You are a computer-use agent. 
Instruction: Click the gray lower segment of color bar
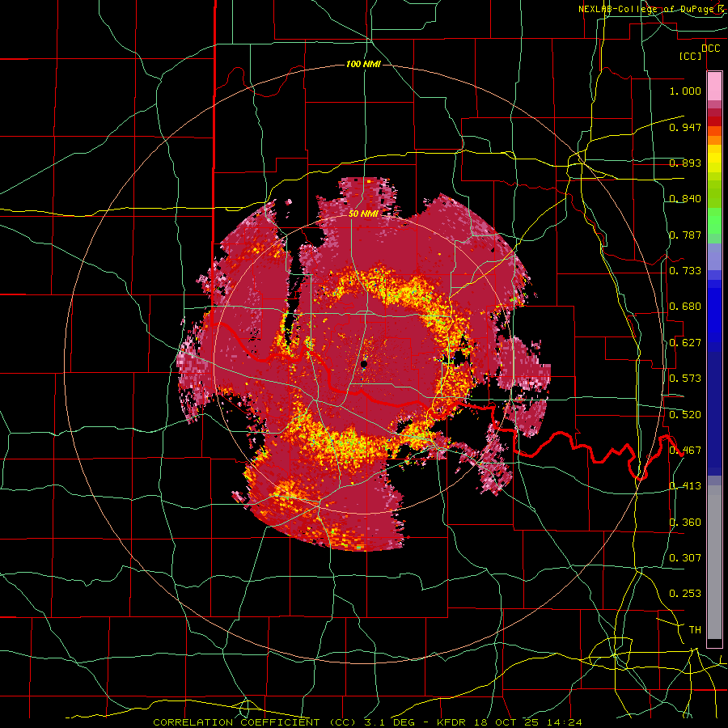click(714, 562)
